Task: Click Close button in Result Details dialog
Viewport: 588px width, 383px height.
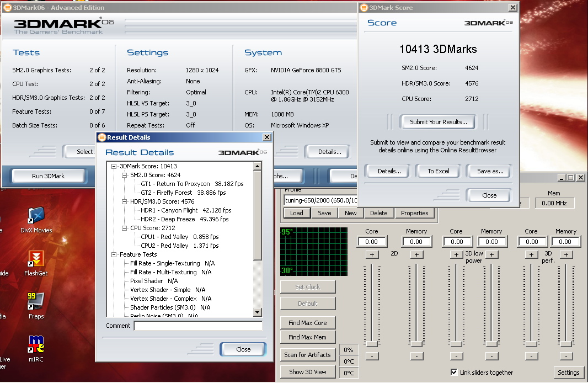Action: 243,349
